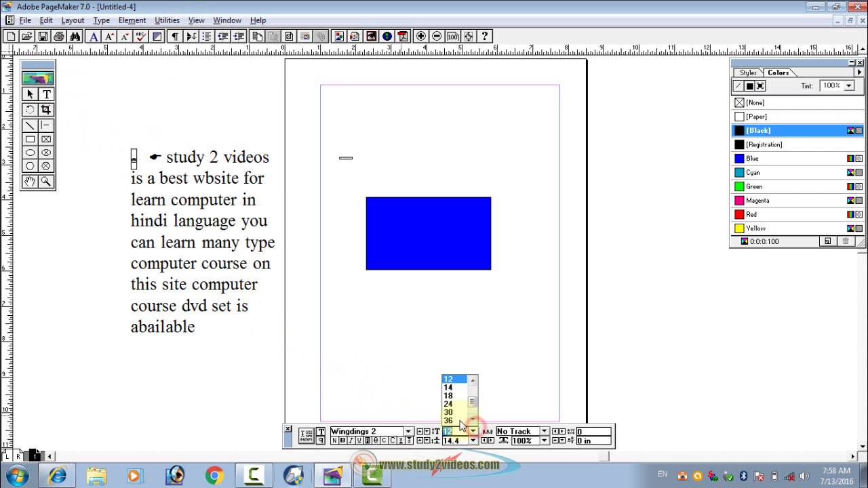Toggle Italic style in control palette
Viewport: 868px width, 488px height.
[x=351, y=441]
